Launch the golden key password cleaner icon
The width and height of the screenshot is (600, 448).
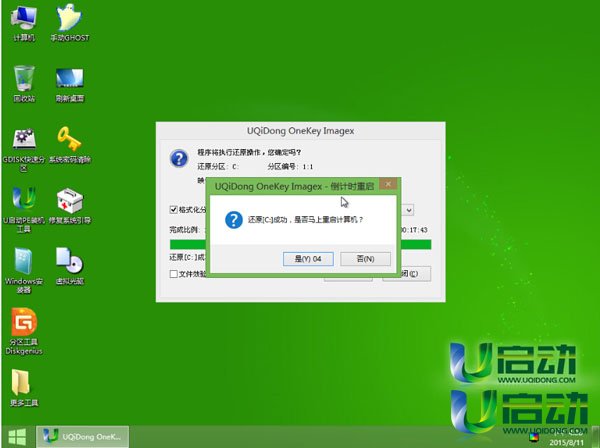pyautogui.click(x=70, y=145)
